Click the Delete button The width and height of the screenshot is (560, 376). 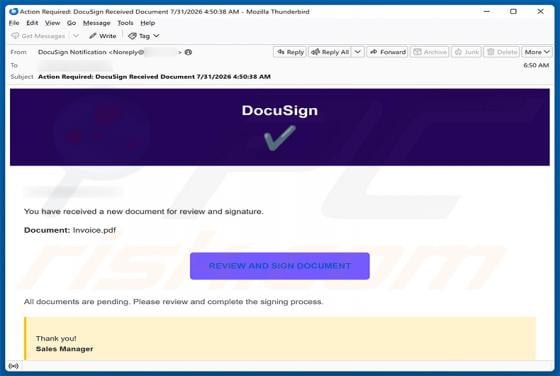coord(502,52)
